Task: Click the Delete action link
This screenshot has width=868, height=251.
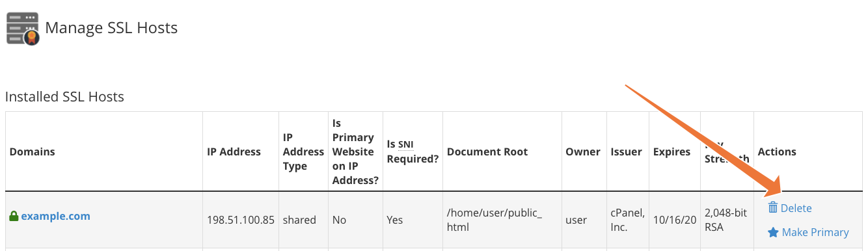Action: pos(796,208)
